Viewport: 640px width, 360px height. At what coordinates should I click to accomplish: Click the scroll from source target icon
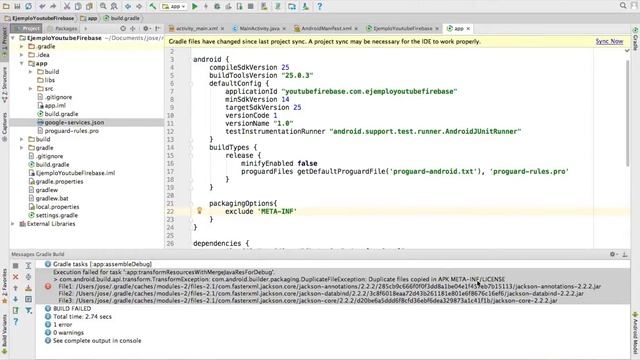[123, 29]
